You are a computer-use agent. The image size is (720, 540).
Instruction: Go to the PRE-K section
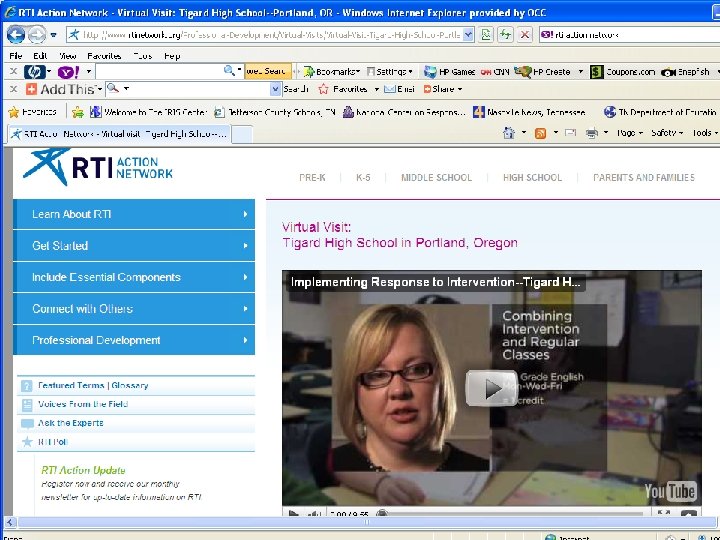312,178
